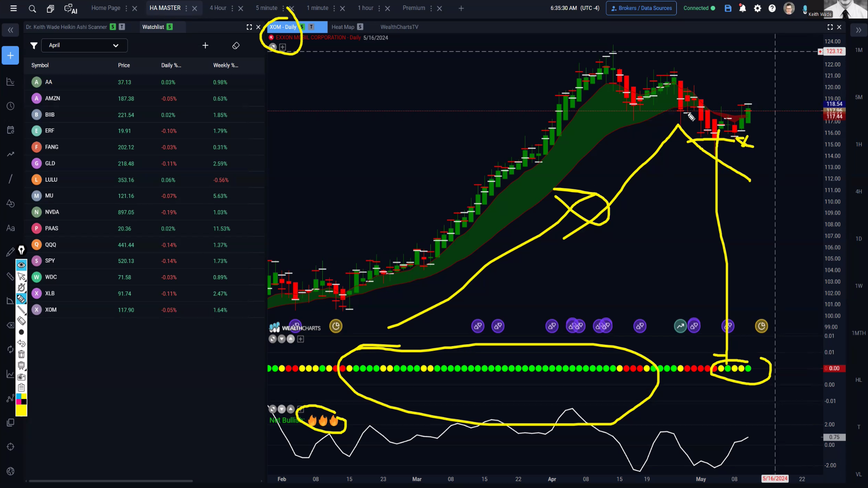Screen dimensions: 868x488
Task: Toggle the eye visibility of drawings
Action: click(x=21, y=265)
